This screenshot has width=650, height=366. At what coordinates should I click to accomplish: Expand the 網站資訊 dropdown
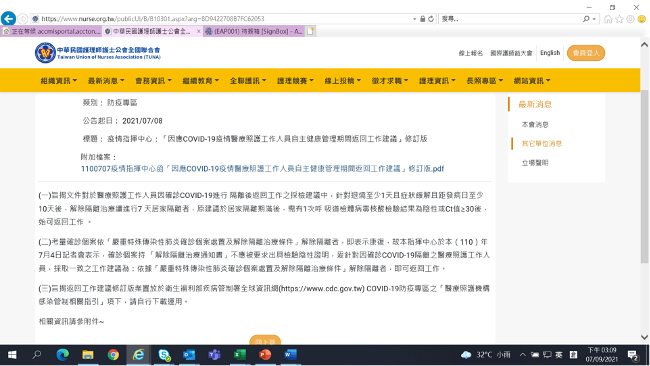coord(532,81)
